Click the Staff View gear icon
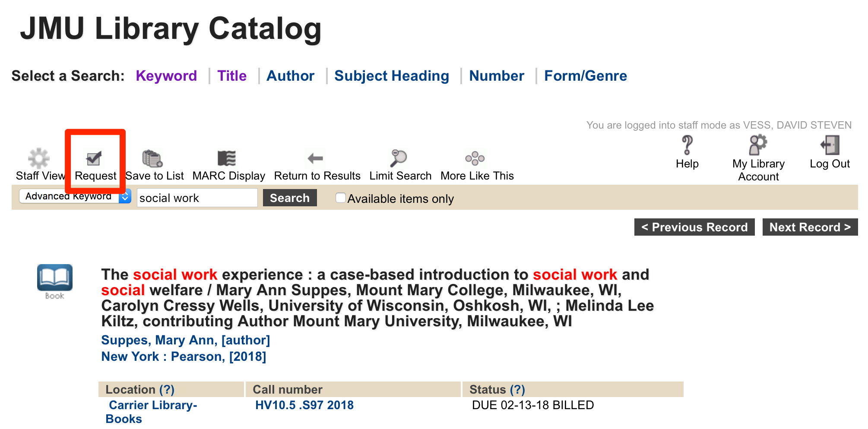The height and width of the screenshot is (429, 868). point(39,158)
